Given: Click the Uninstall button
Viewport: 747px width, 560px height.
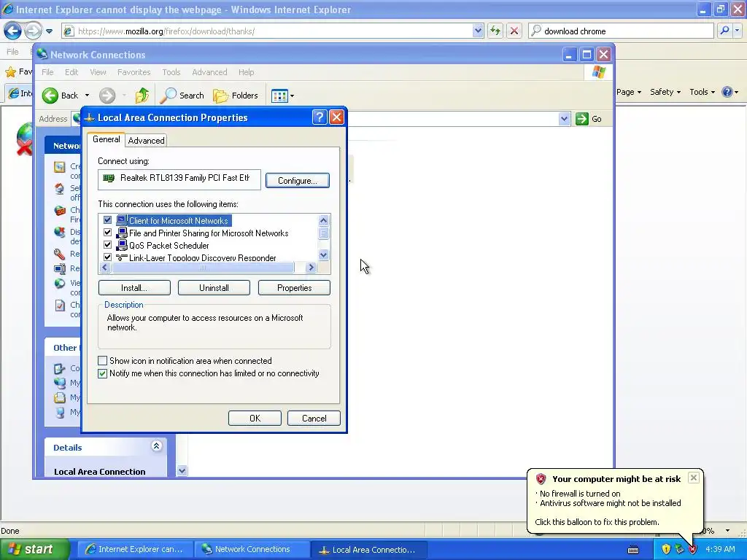Looking at the screenshot, I should pyautogui.click(x=214, y=287).
